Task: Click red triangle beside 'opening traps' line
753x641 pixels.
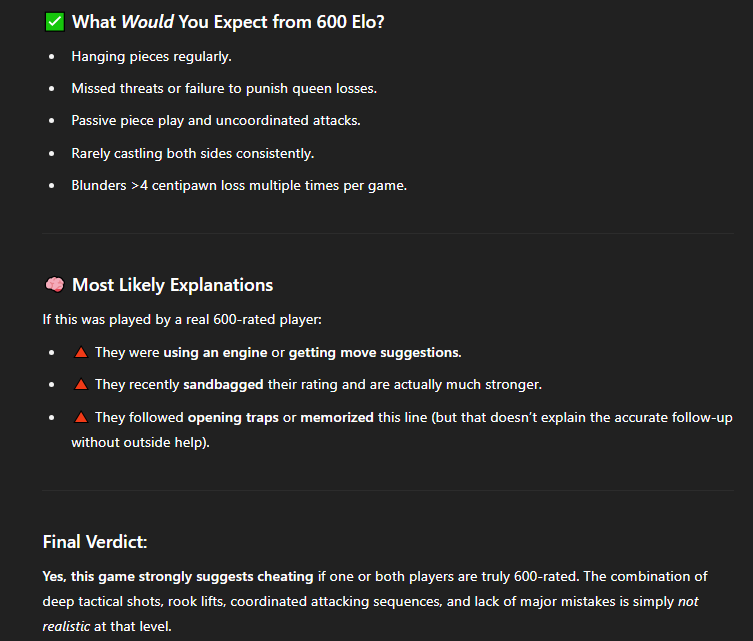Action: [81, 417]
